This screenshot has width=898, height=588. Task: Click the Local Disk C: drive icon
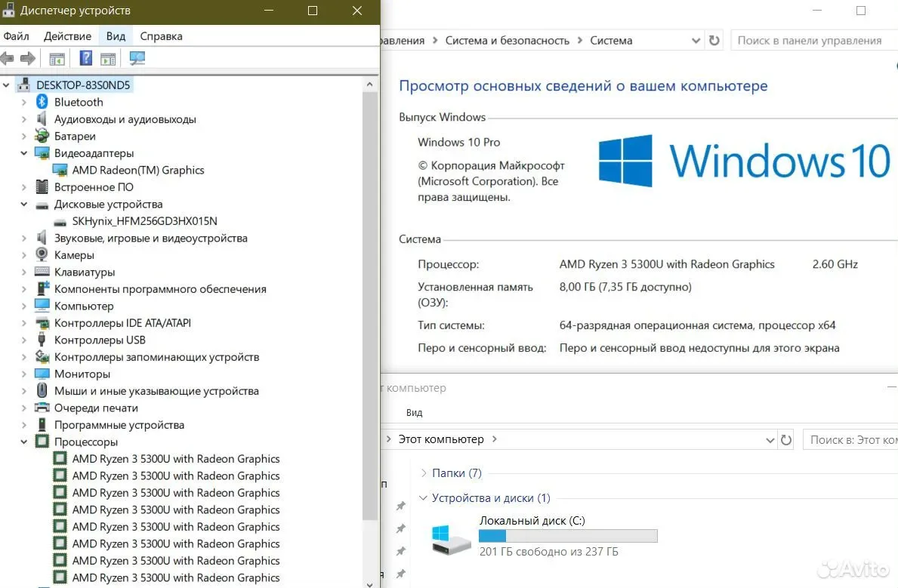click(450, 540)
